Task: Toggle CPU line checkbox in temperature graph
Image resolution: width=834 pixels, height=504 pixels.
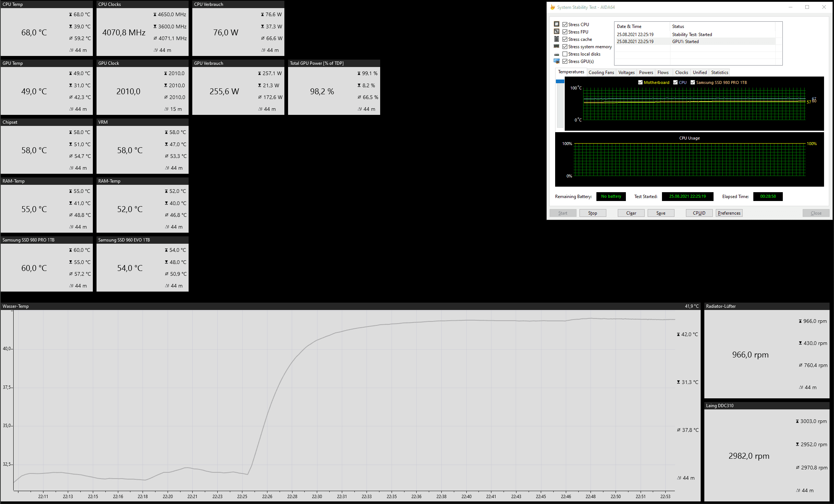Action: (675, 82)
